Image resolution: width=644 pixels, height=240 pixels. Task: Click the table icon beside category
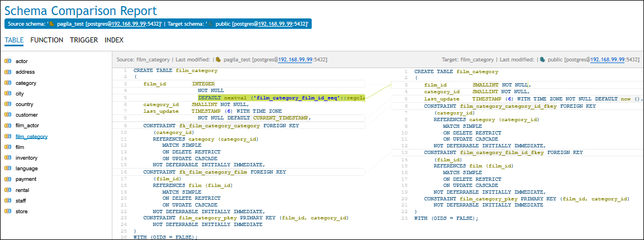point(7,83)
